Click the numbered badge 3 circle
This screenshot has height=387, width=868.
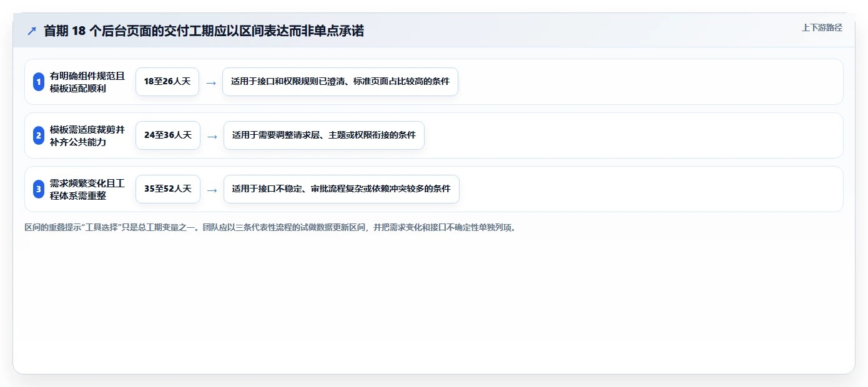point(39,189)
